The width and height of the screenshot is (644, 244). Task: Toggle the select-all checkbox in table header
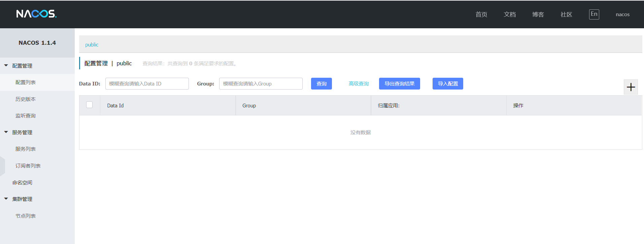coord(90,105)
